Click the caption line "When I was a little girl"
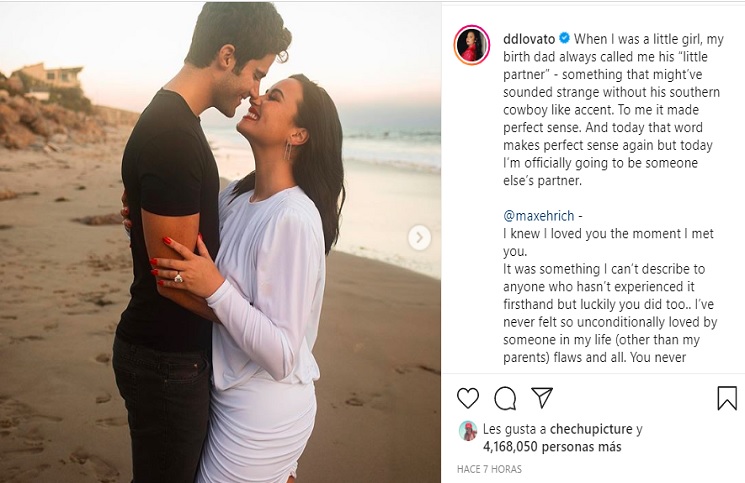Screen dimensions: 745x483 pyautogui.click(x=649, y=39)
